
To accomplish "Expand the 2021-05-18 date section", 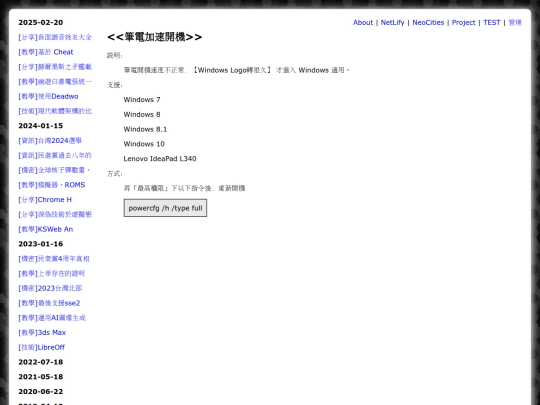I will [x=41, y=377].
